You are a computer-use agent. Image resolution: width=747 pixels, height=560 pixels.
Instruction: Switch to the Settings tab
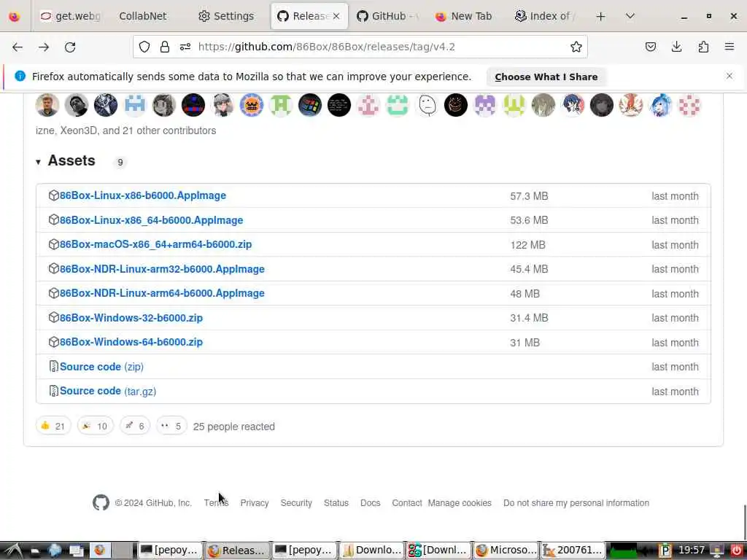pyautogui.click(x=226, y=16)
